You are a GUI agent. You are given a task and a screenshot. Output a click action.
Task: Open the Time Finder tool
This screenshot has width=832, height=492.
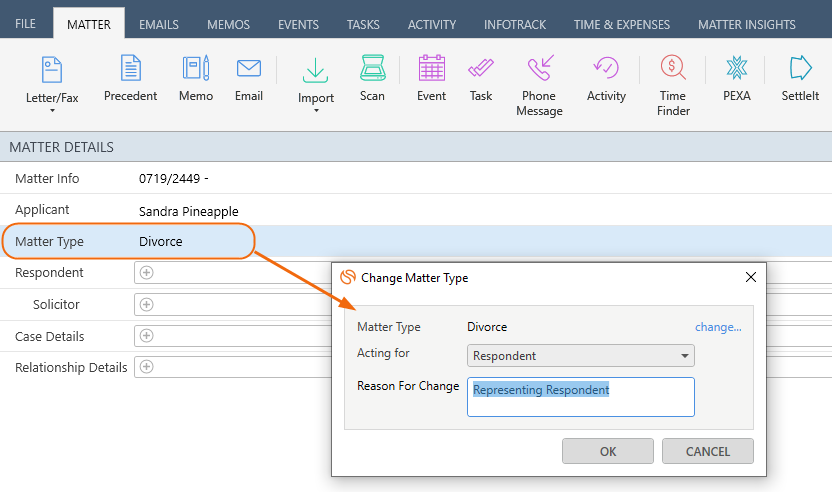673,86
